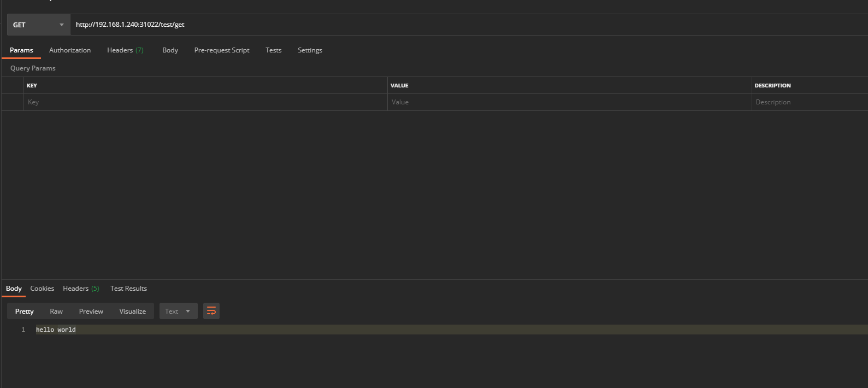The width and height of the screenshot is (868, 388).
Task: Switch response view to Preview
Action: (91, 311)
